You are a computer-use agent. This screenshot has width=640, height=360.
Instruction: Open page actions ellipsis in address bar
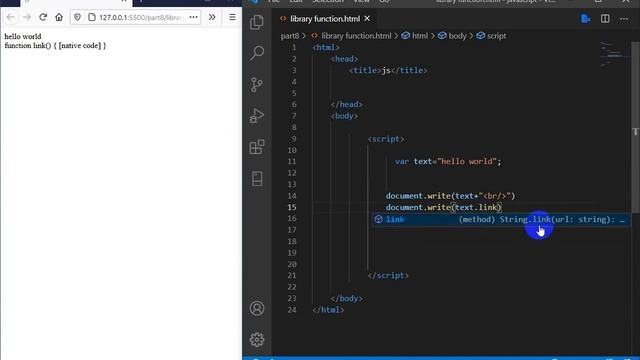193,17
